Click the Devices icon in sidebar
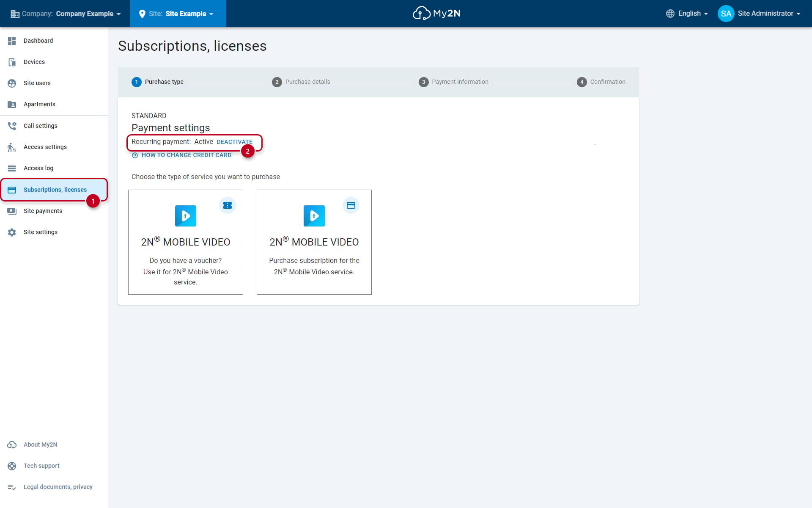Viewport: 812px width, 508px height. coord(12,62)
